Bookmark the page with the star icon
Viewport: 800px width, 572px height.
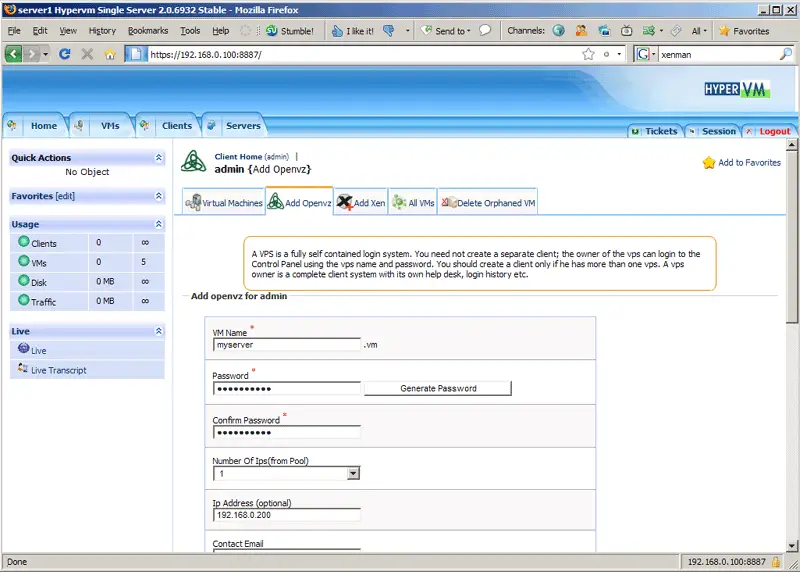(588, 54)
